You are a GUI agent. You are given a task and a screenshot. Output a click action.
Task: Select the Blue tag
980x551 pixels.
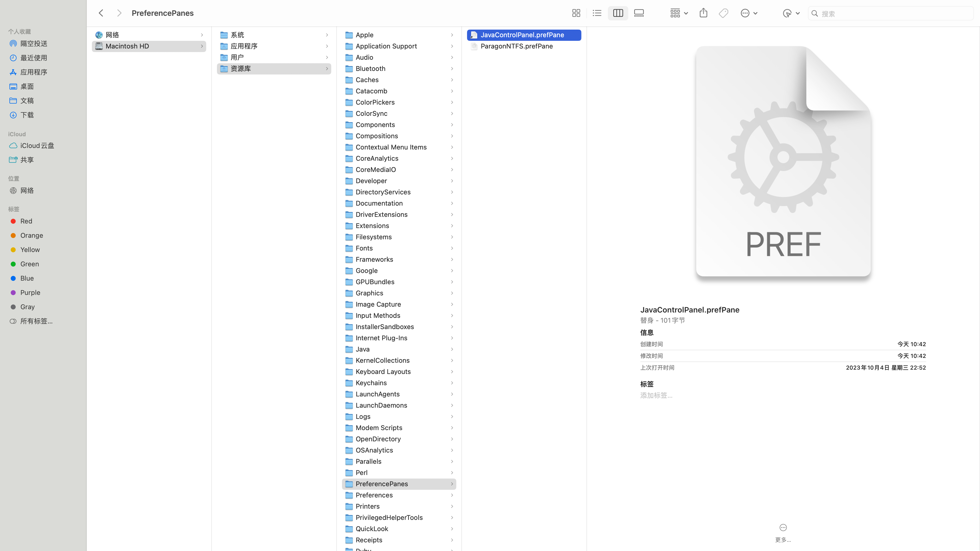(27, 278)
